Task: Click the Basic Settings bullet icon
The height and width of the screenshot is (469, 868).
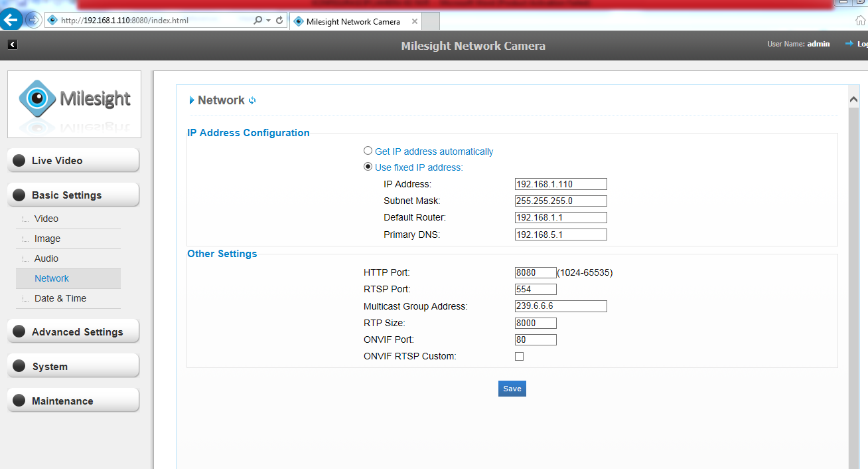Action: point(19,195)
